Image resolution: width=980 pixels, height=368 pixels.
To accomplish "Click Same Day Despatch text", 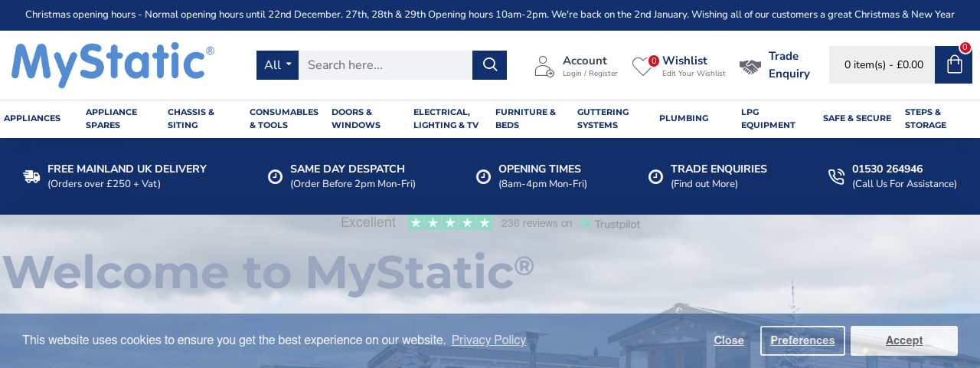I will [x=348, y=169].
